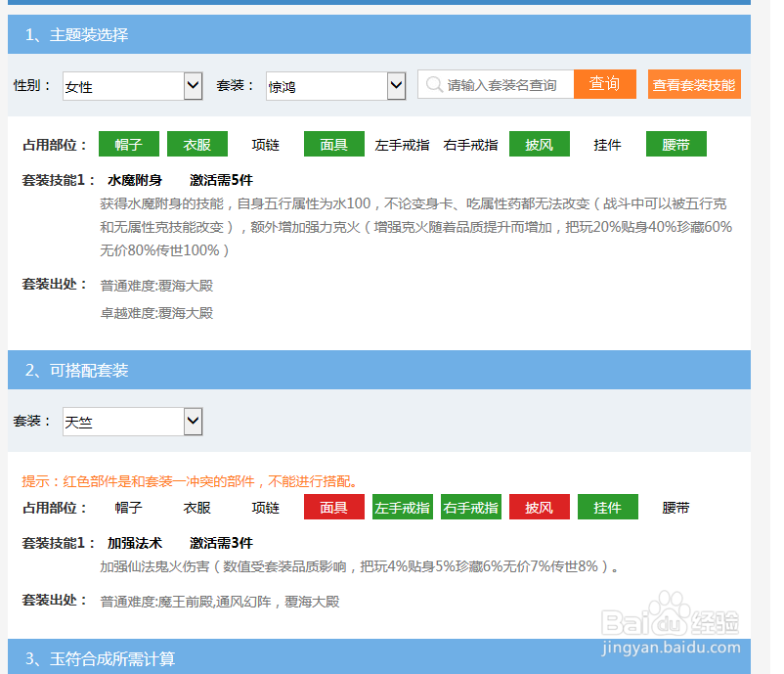Click the green 左手戒指 slot in section 2
The width and height of the screenshot is (784, 674).
point(403,507)
